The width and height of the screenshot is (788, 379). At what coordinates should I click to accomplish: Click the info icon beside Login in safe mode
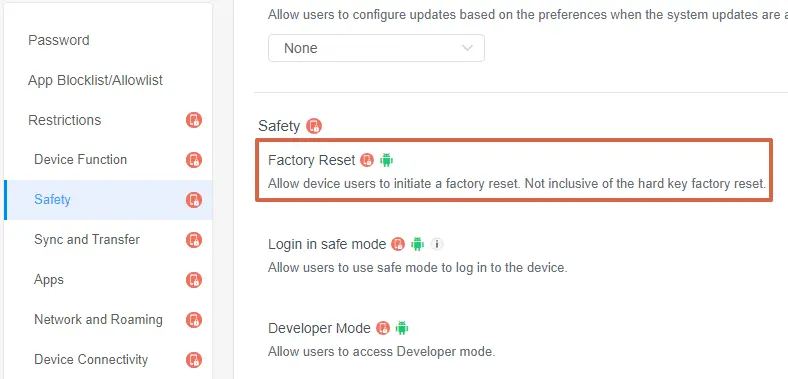point(437,244)
